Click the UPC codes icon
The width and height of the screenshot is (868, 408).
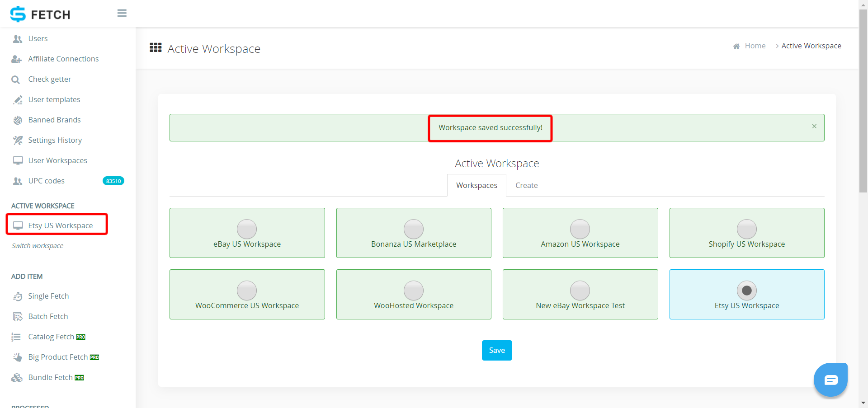[18, 181]
